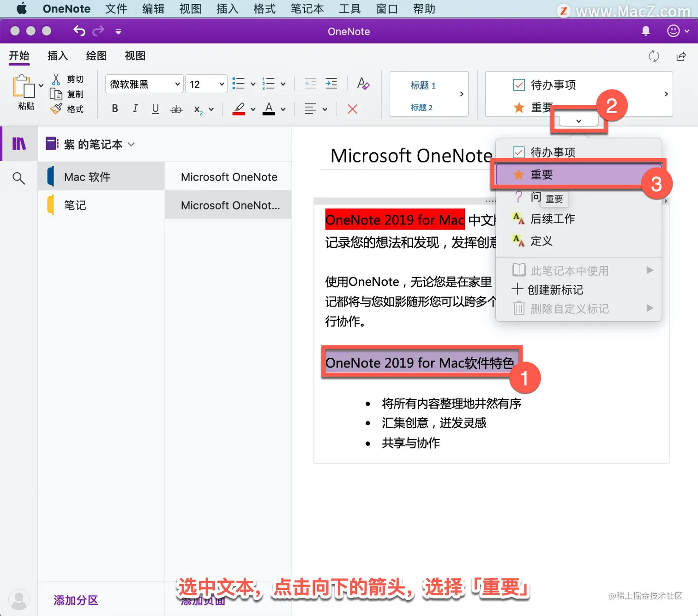698x616 pixels.
Task: Click the Paste clipboard icon
Action: click(x=24, y=86)
